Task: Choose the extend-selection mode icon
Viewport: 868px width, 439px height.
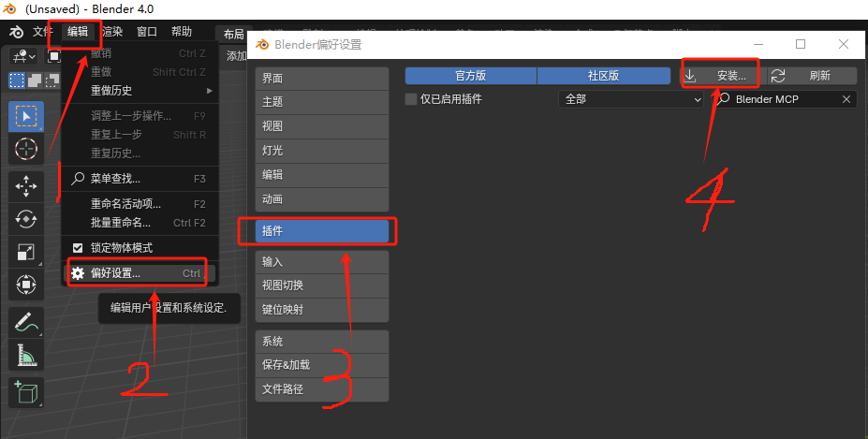Action: pyautogui.click(x=35, y=80)
